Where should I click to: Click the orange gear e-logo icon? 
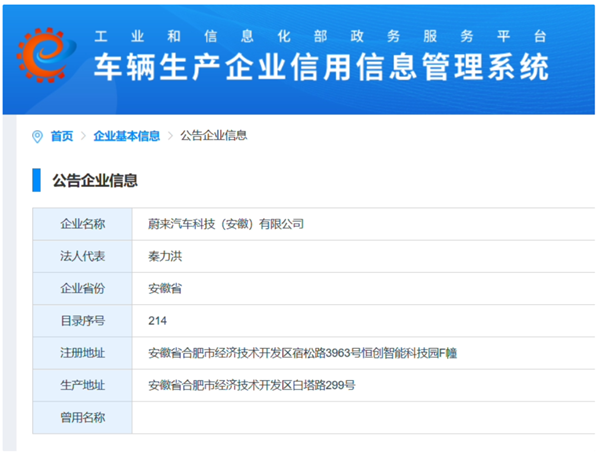click(46, 55)
